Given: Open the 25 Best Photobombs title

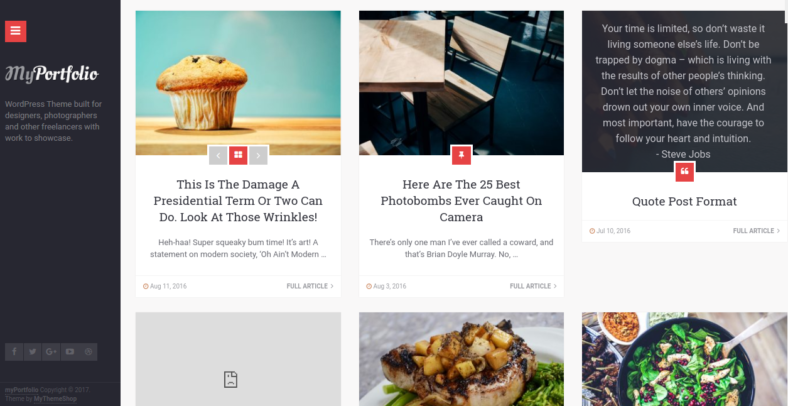Looking at the screenshot, I should 461,200.
